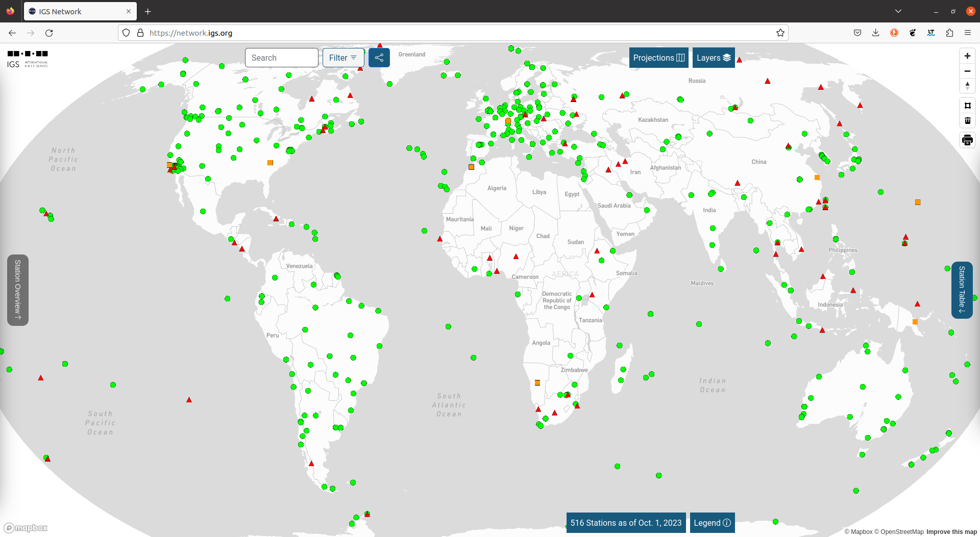Click the Greenland map label

[x=412, y=55]
